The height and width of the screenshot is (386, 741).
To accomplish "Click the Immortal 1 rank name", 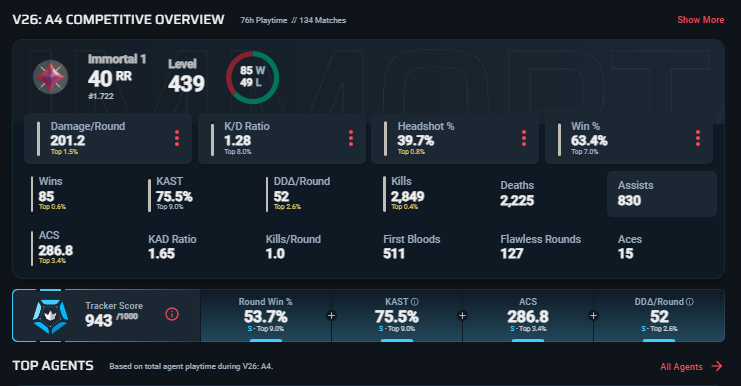I will pyautogui.click(x=117, y=59).
